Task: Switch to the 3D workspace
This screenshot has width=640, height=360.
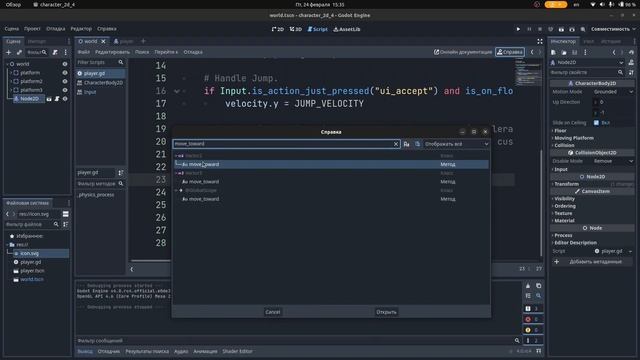Action: click(296, 29)
